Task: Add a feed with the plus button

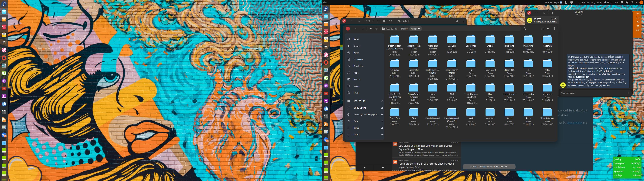Action: [x=364, y=167]
